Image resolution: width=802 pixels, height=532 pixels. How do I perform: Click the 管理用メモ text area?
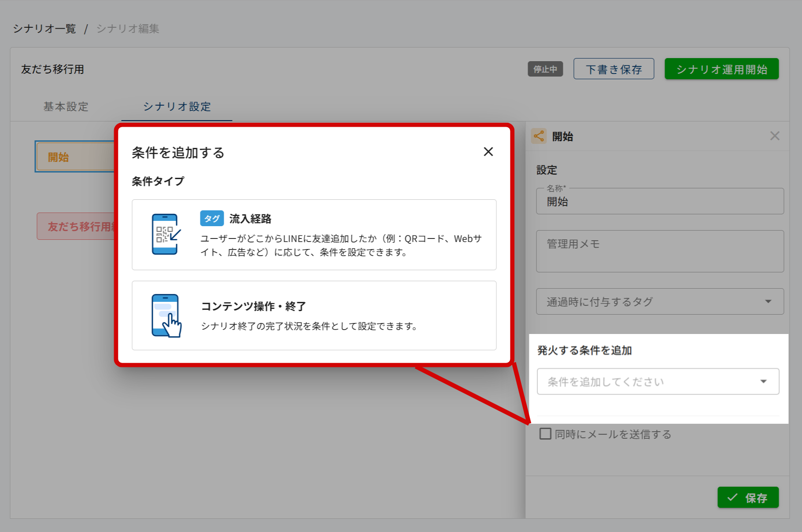click(659, 251)
